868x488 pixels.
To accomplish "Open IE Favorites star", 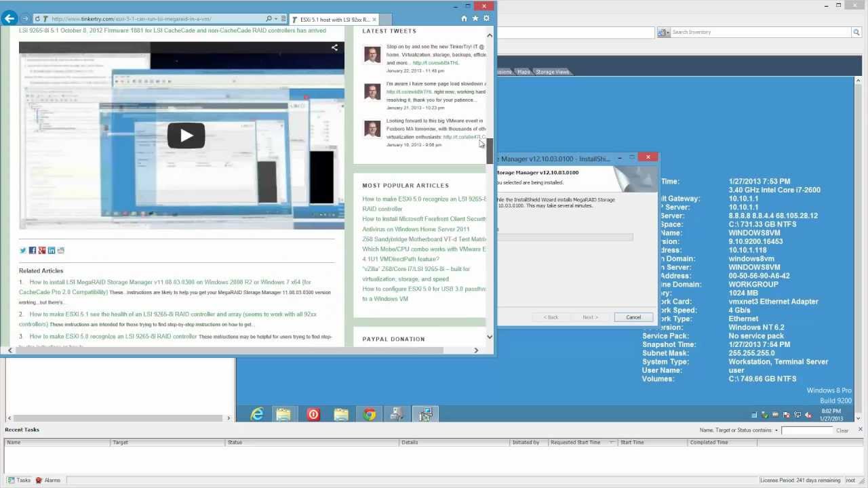I will point(475,18).
